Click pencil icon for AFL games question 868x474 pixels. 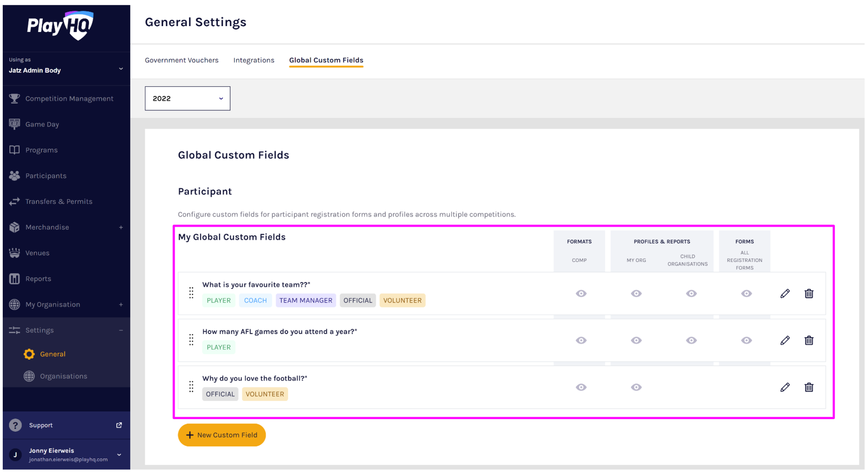coord(785,340)
